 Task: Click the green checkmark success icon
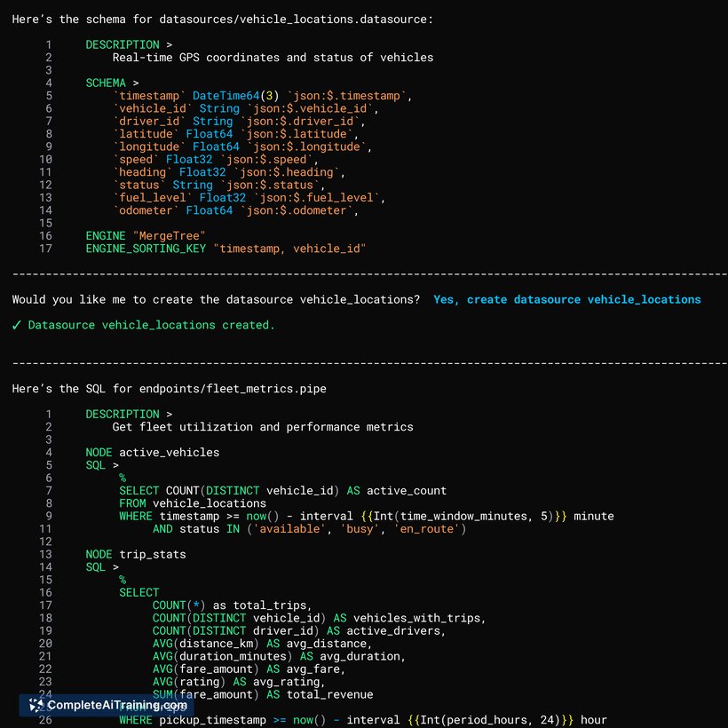click(x=17, y=325)
